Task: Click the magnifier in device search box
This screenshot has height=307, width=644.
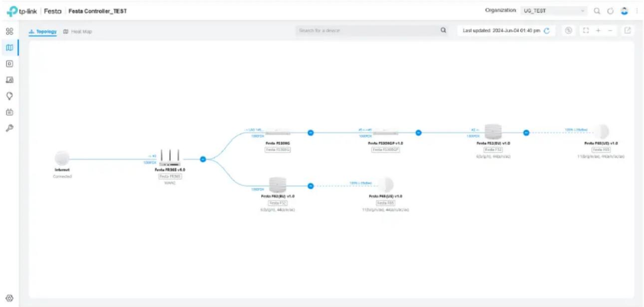Action: tap(443, 30)
